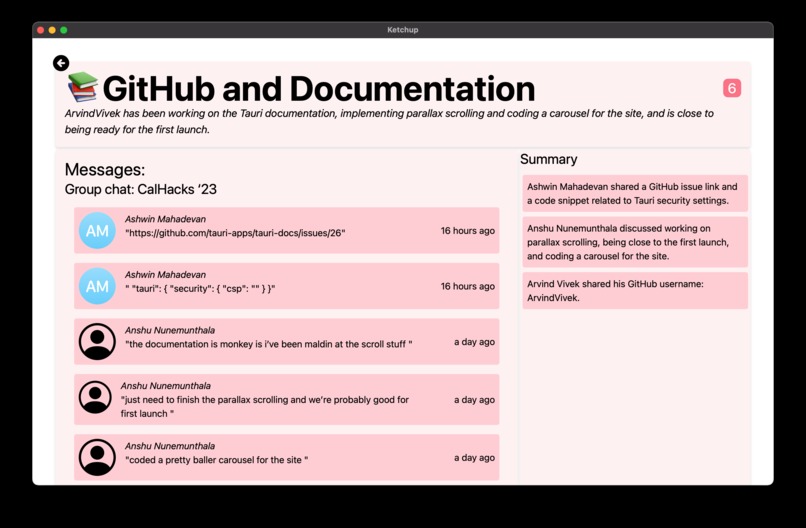Minimize the Ketchup window with the yellow button
Screen dimensions: 806x528
pos(52,30)
